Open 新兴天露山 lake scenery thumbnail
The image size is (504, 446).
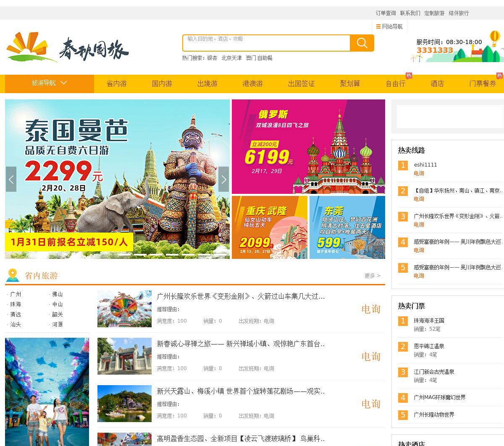click(124, 404)
